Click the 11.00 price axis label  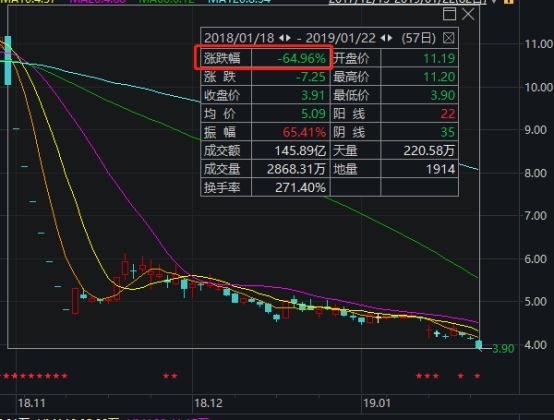pos(538,44)
